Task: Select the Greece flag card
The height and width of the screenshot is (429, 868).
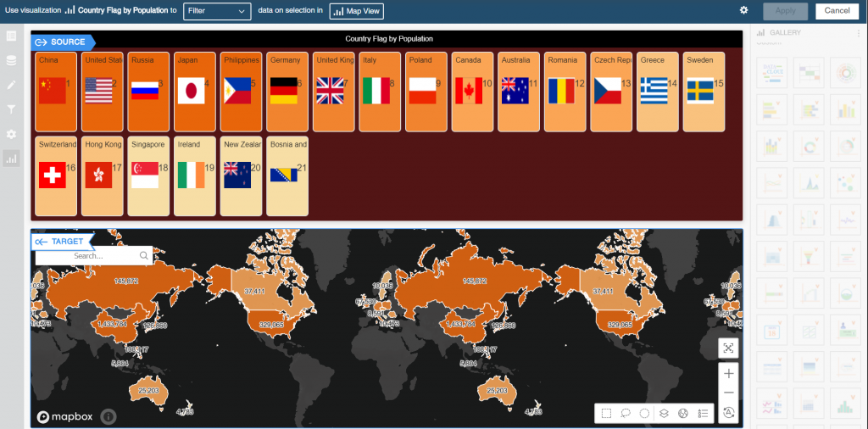Action: 658,92
